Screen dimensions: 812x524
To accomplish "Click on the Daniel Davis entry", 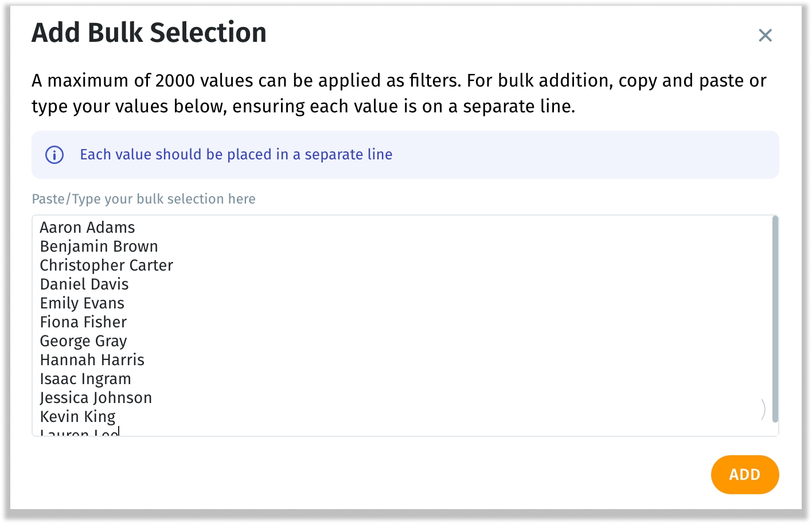I will (x=84, y=284).
